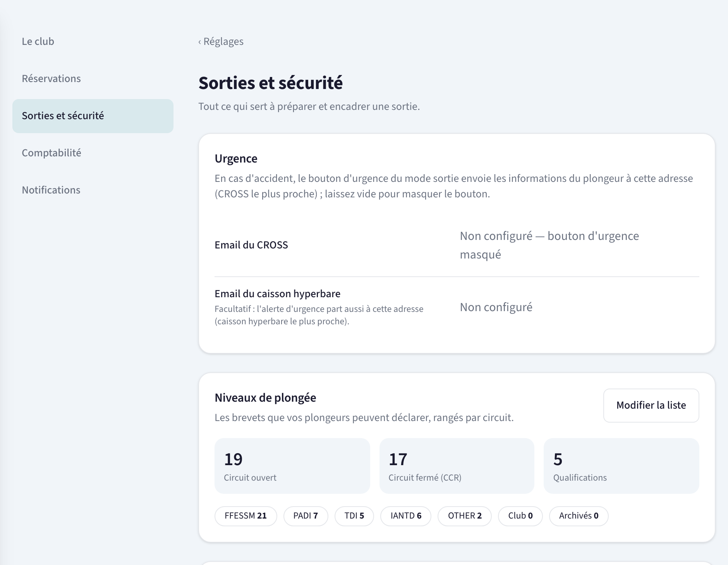The image size is (728, 565).
Task: Filter by the TDI 5 chip
Action: tap(354, 516)
